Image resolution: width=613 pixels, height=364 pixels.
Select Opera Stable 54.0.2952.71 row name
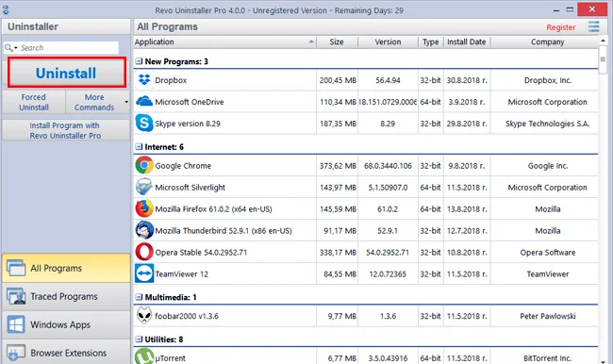click(201, 252)
